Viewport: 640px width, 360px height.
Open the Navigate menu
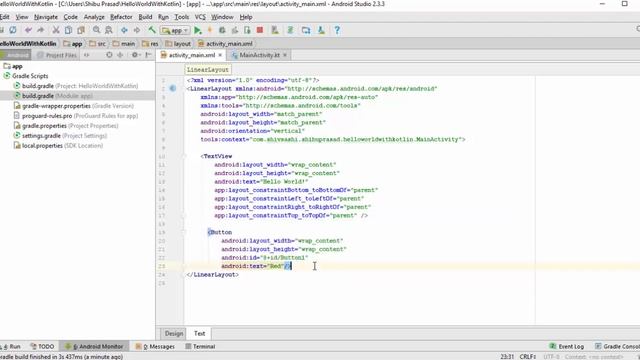click(46, 17)
